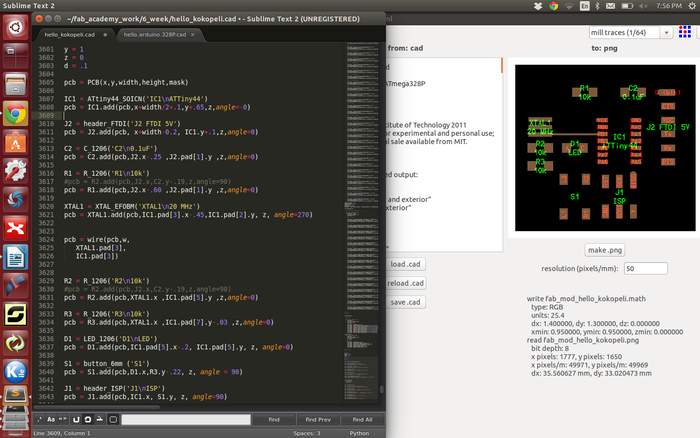Click the clock showing 7:56 PM

point(669,6)
